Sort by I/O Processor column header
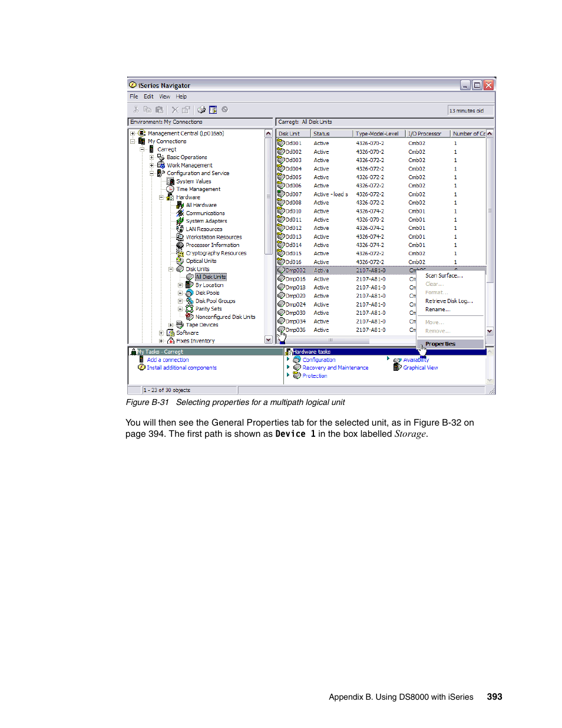 coord(428,134)
